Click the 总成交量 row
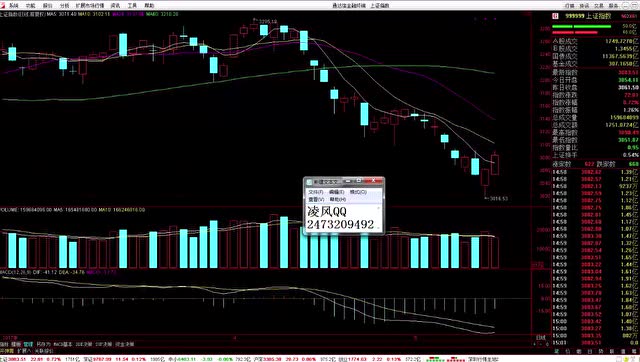 596,118
